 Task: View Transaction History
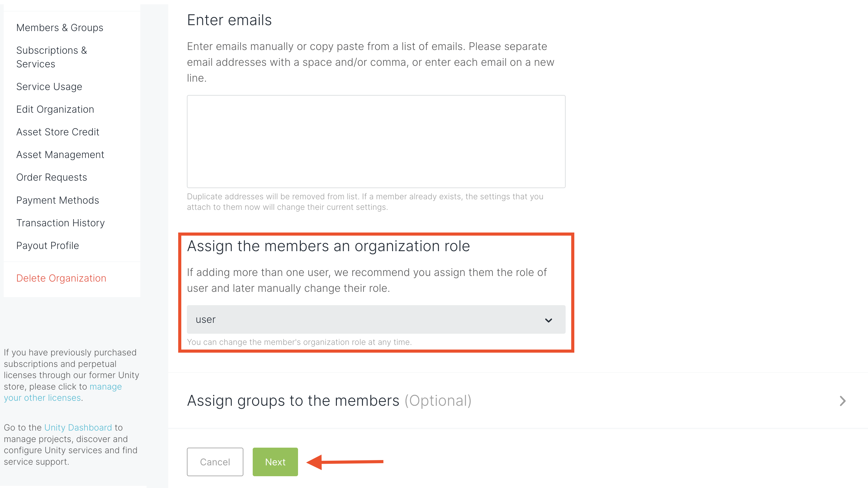pos(60,223)
